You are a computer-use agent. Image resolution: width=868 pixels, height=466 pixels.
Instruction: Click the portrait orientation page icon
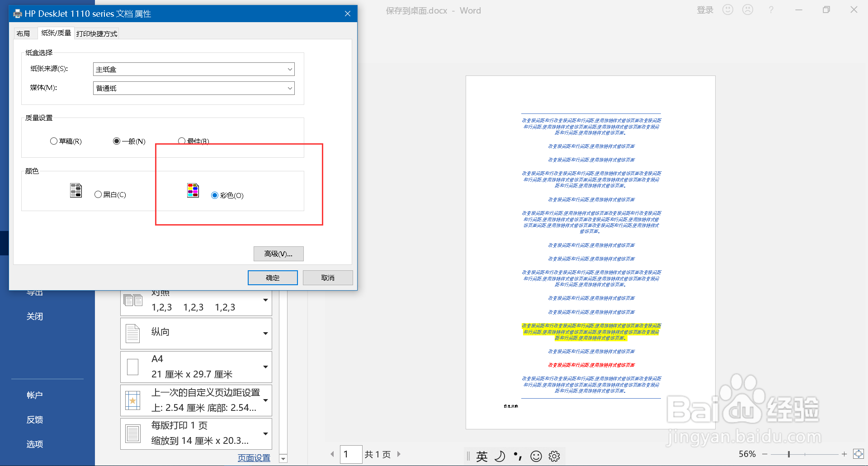point(133,334)
